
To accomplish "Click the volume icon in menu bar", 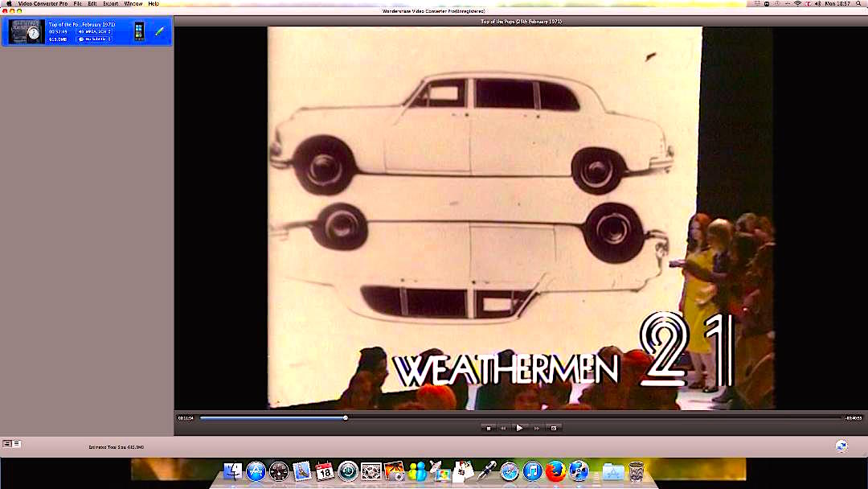I will [x=817, y=3].
